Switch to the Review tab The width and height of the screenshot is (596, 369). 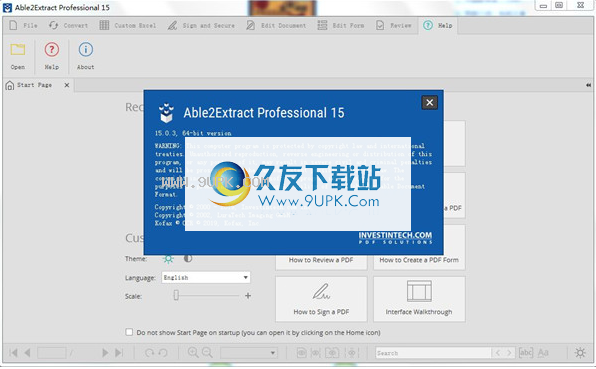[394, 25]
